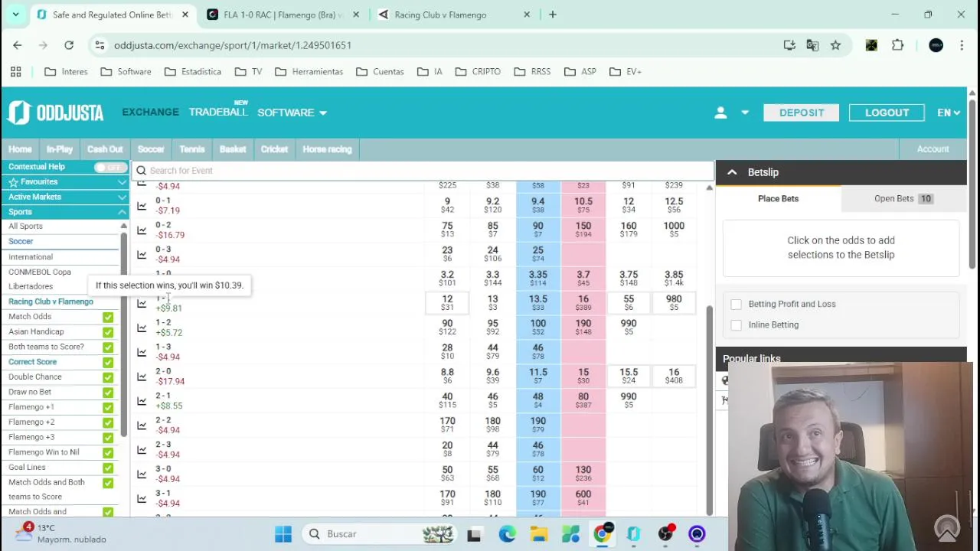Open File Explorer from the taskbar
This screenshot has width=980, height=551.
point(539,534)
